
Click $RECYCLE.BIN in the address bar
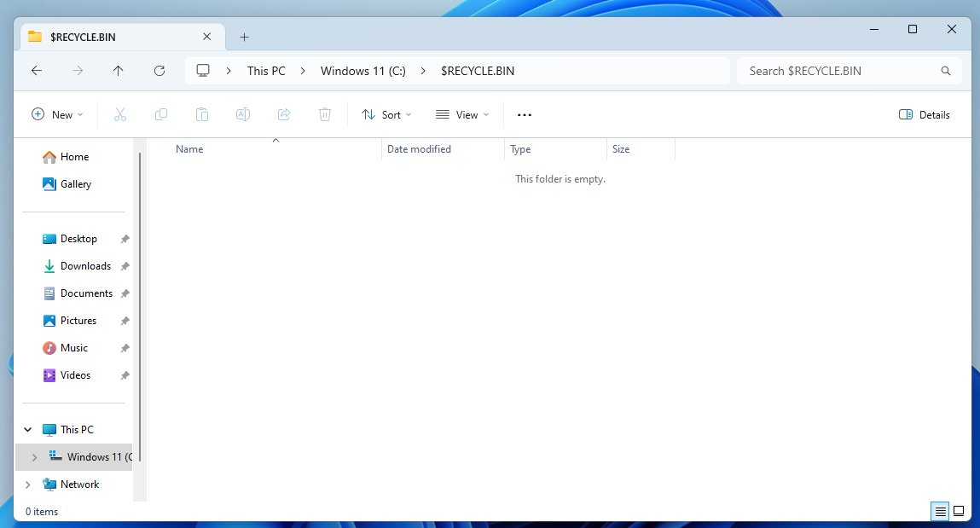(x=478, y=72)
